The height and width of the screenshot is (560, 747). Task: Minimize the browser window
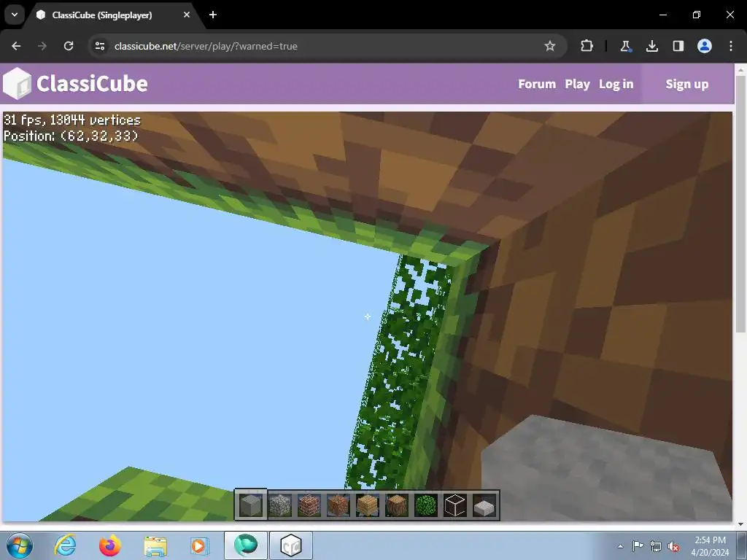click(x=662, y=15)
